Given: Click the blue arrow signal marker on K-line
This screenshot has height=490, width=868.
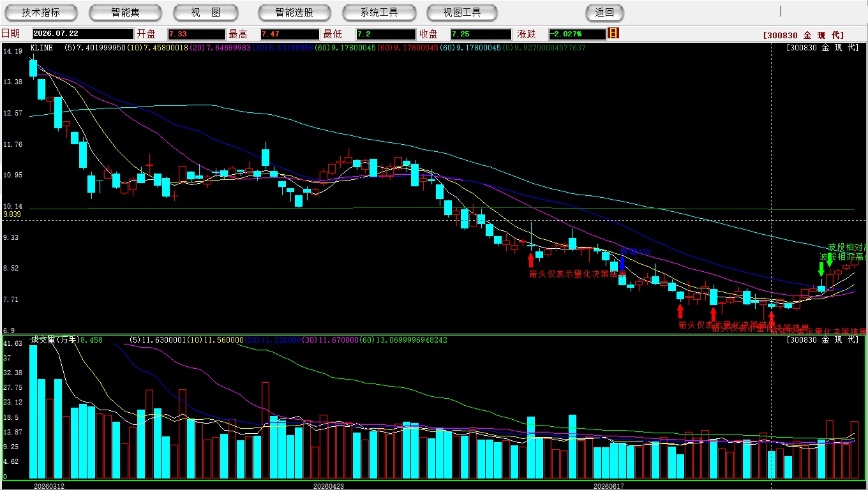Looking at the screenshot, I should [622, 264].
